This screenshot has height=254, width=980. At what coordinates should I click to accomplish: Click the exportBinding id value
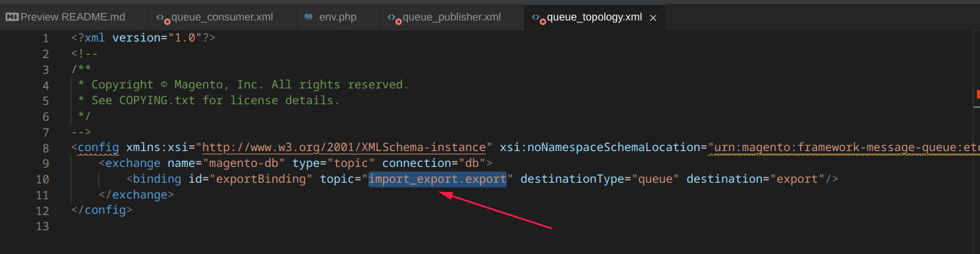pyautogui.click(x=264, y=179)
